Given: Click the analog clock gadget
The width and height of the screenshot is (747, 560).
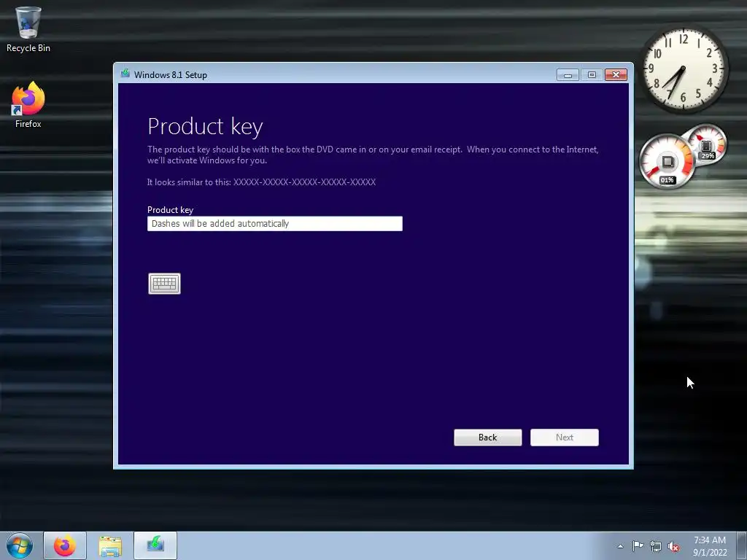Looking at the screenshot, I should pyautogui.click(x=684, y=70).
